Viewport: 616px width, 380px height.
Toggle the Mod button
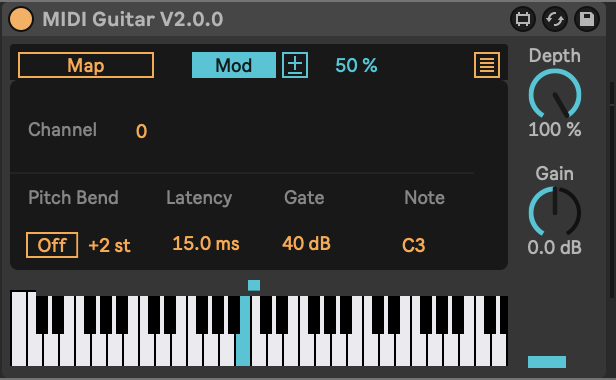(234, 65)
